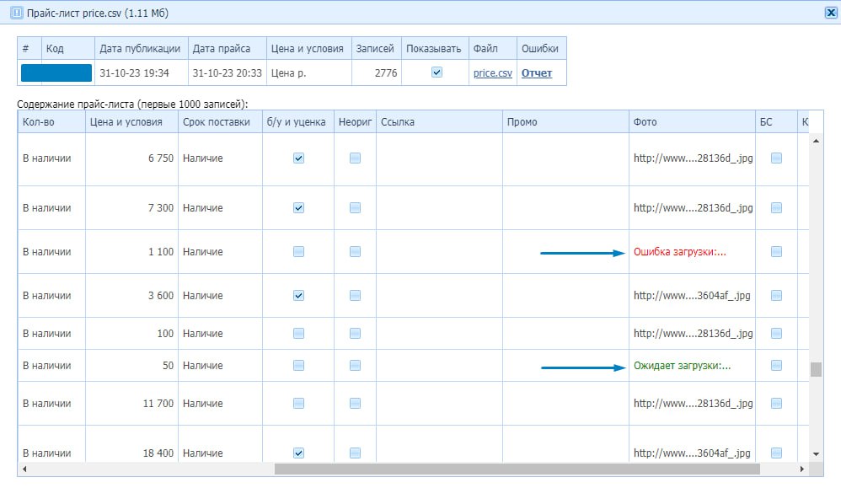Click the vertical scrollbar down arrow
841x504 pixels.
pos(816,453)
